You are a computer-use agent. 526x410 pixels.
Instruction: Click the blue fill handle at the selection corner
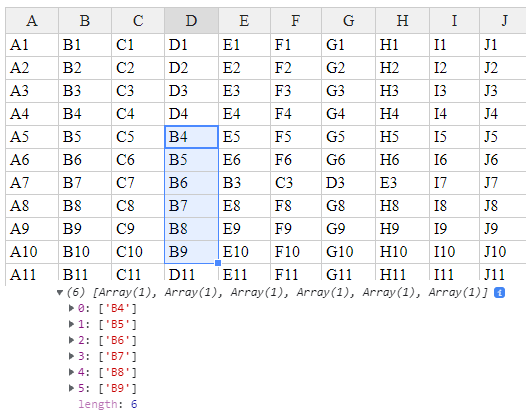[218, 263]
